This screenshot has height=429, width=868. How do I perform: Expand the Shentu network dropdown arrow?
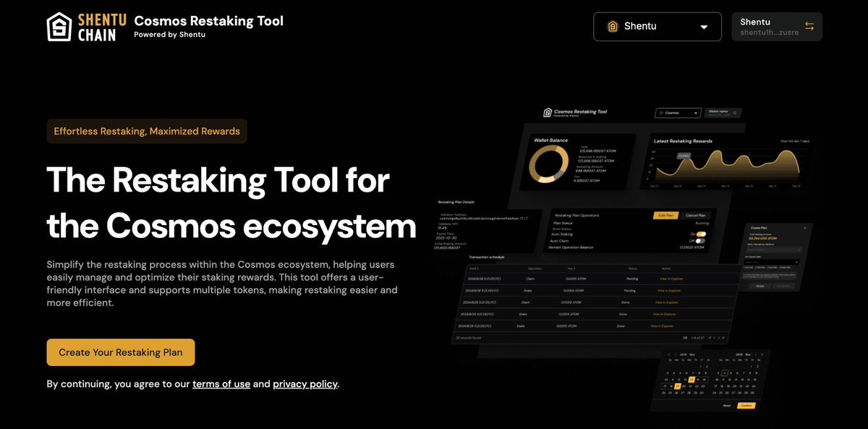(704, 27)
